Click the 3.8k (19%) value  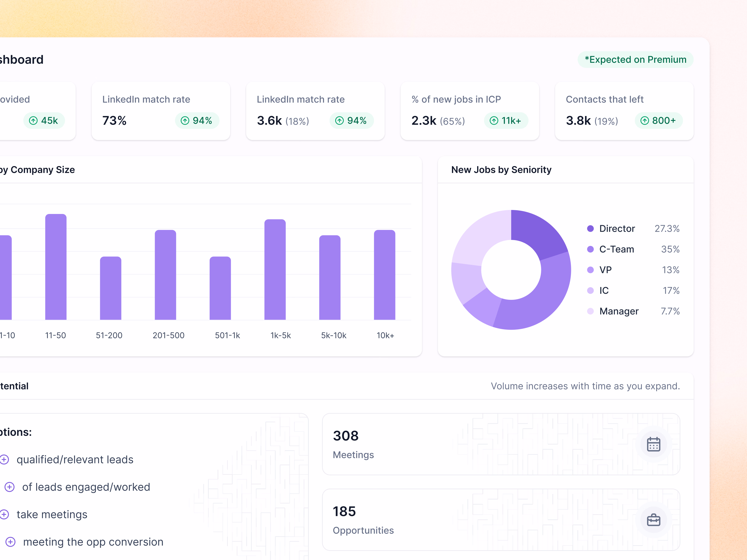tap(592, 120)
